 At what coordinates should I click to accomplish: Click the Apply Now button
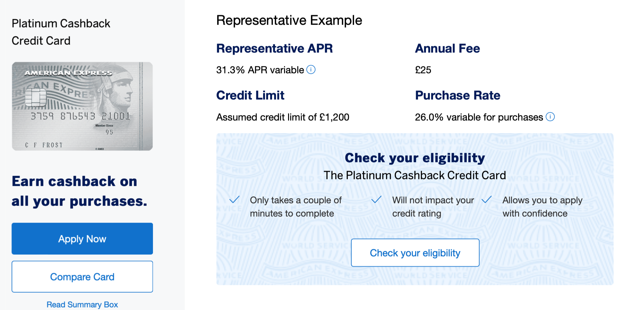pos(82,239)
